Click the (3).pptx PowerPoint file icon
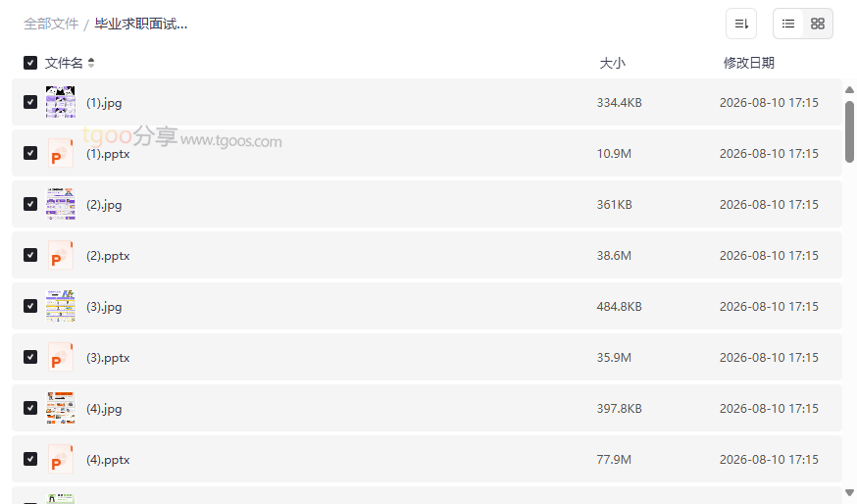This screenshot has height=504, width=857. [60, 357]
